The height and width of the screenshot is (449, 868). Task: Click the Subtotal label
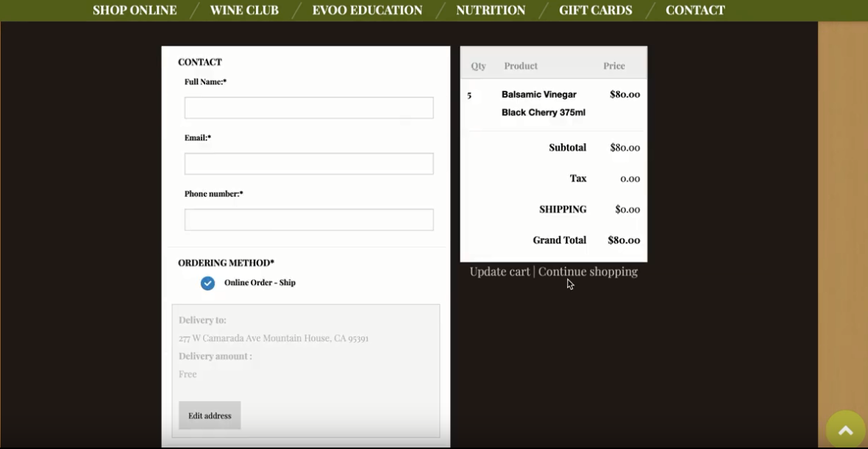(567, 148)
